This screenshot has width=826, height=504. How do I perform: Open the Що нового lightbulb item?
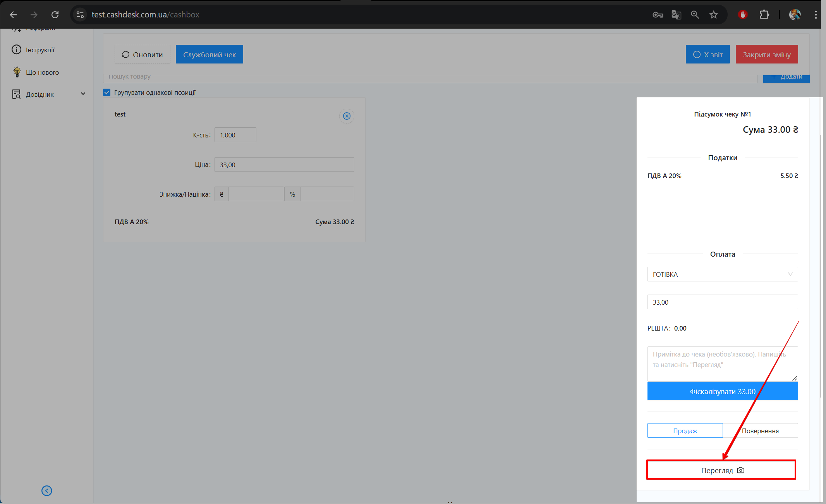click(x=42, y=72)
